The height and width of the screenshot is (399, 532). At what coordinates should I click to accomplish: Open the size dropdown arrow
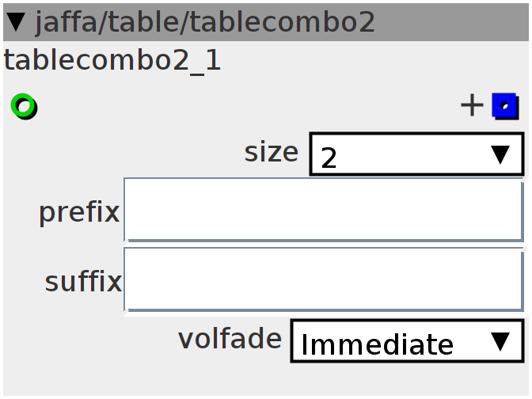click(x=500, y=154)
